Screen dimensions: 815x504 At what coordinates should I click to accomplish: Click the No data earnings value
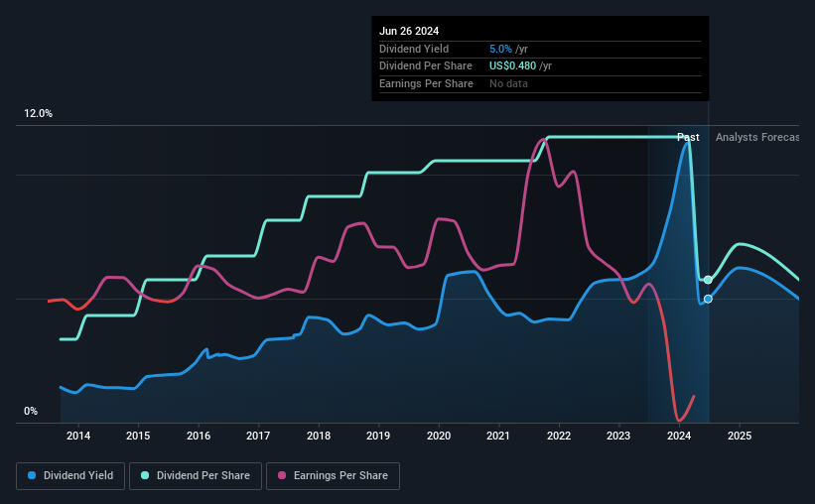[x=508, y=83]
